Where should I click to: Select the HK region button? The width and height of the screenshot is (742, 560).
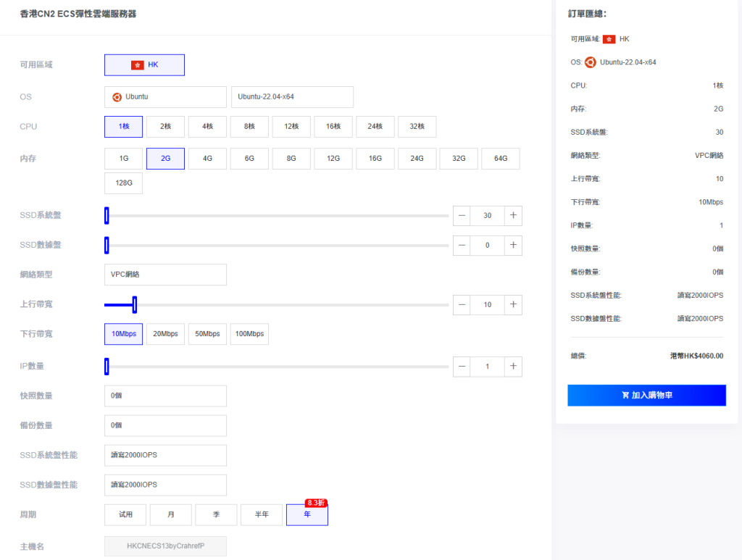(144, 65)
